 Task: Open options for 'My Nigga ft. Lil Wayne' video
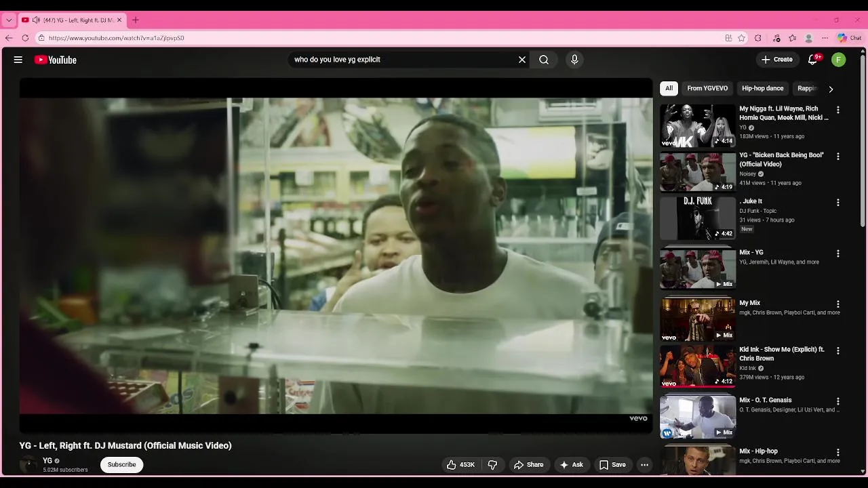(838, 110)
